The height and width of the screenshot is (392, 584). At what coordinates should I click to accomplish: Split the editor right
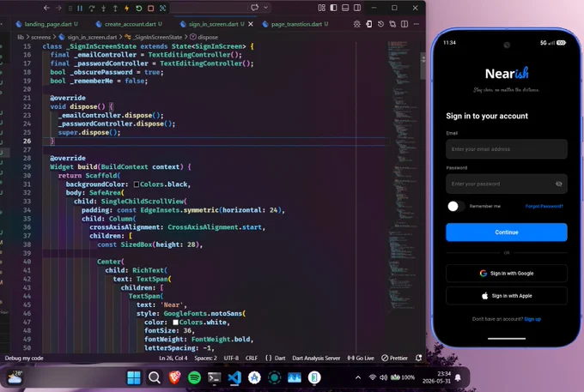click(x=405, y=24)
